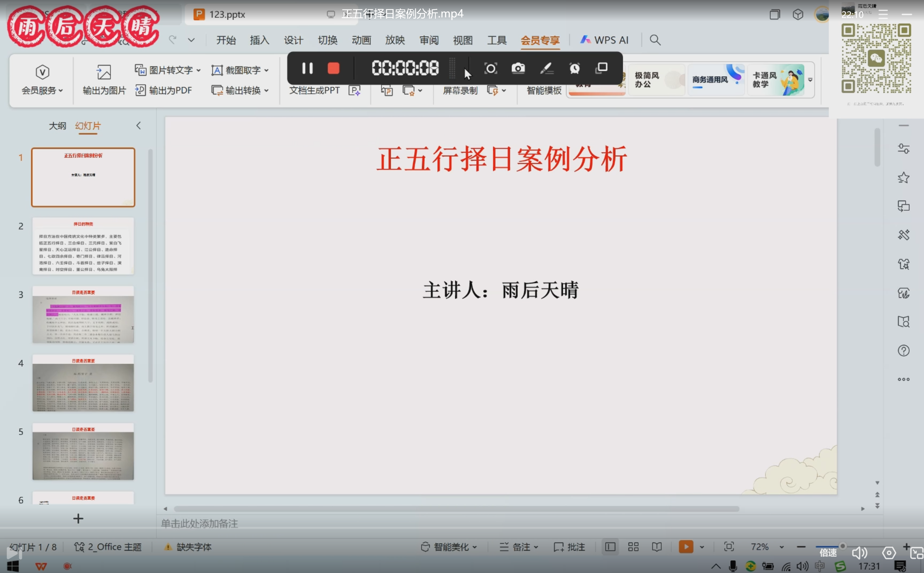Switch to reading view icon
Screen dimensions: 924x573
click(x=657, y=547)
